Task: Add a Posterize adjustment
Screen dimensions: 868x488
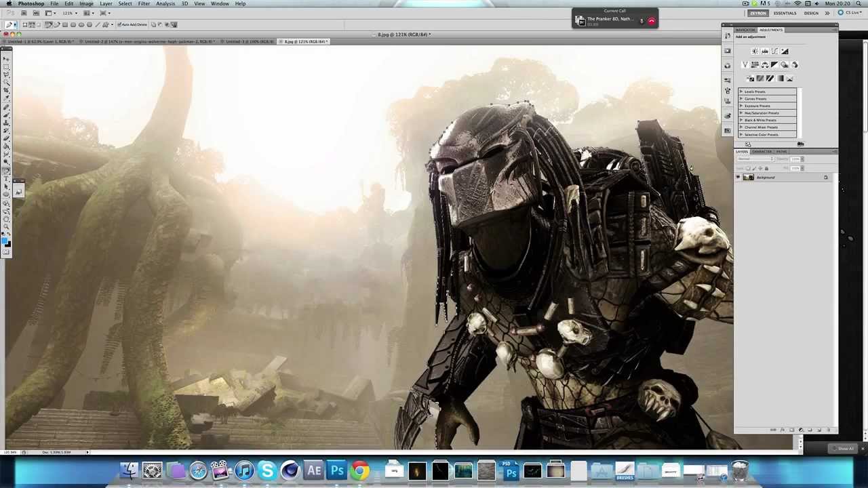Action: click(x=760, y=79)
